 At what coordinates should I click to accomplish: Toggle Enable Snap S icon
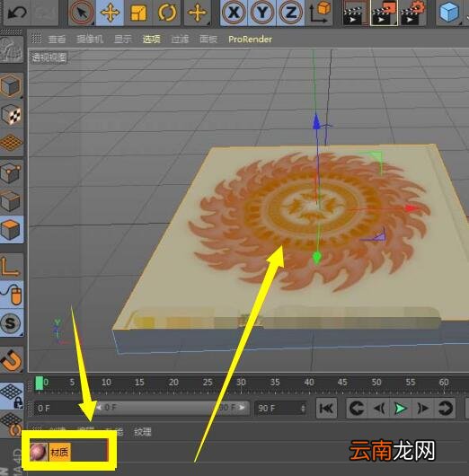[x=12, y=323]
